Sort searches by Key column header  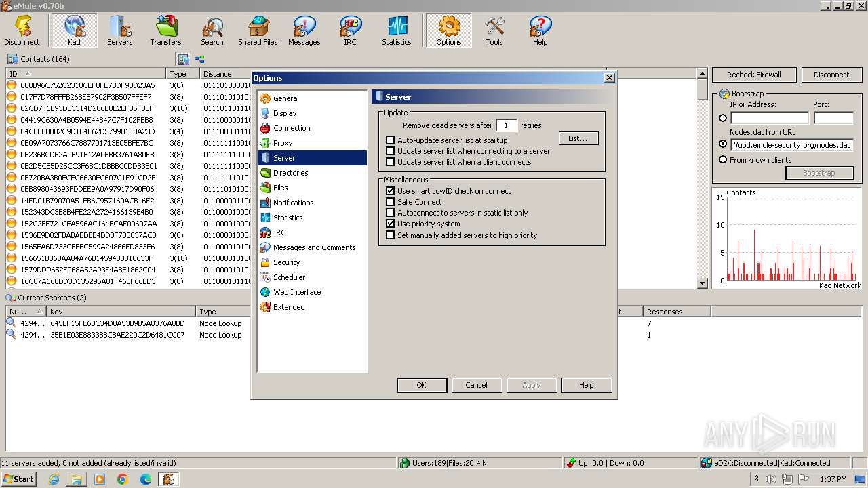pyautogui.click(x=121, y=312)
